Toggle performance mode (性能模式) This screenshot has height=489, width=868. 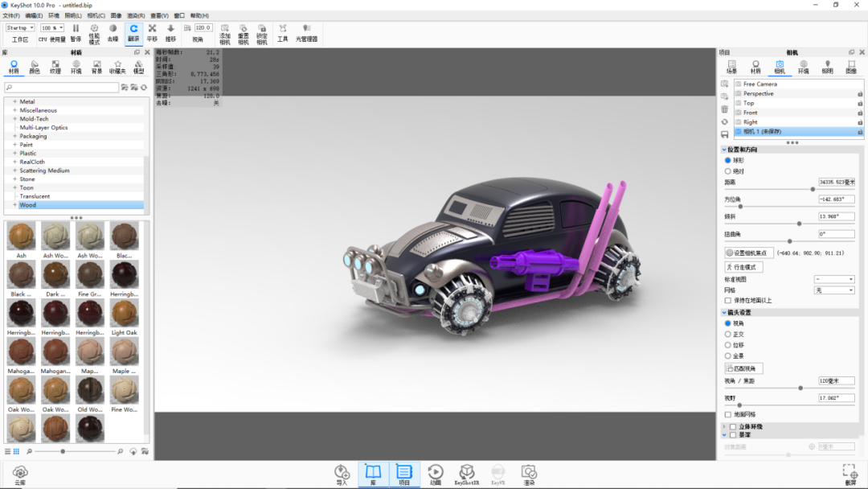tap(94, 34)
